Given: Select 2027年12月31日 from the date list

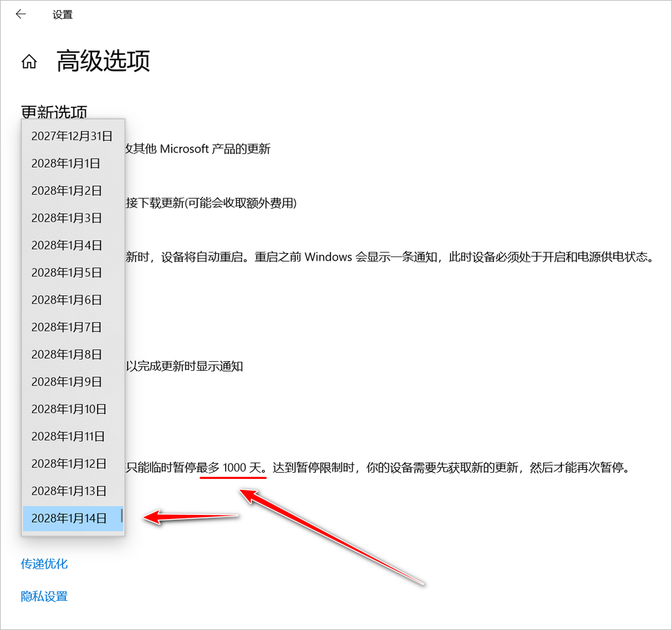Looking at the screenshot, I should coord(72,137).
